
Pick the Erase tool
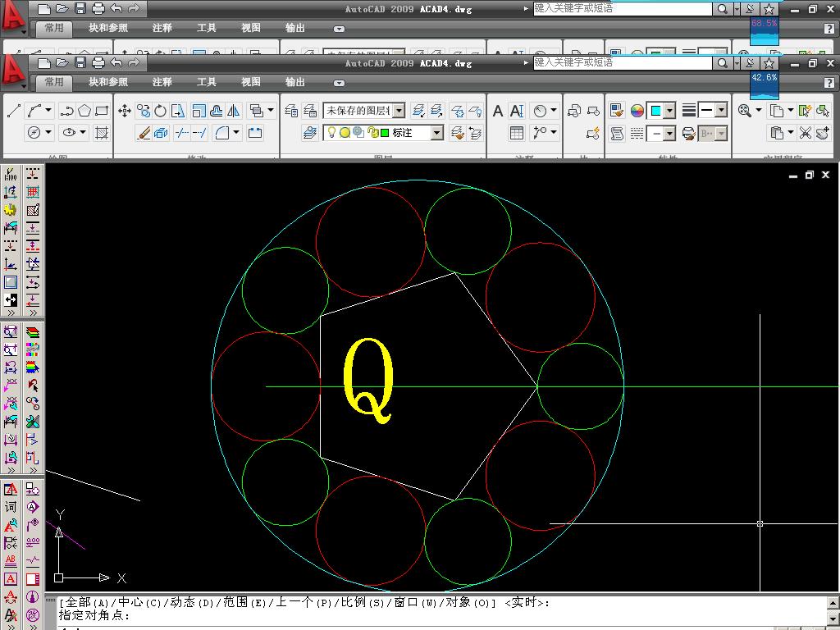[x=144, y=132]
